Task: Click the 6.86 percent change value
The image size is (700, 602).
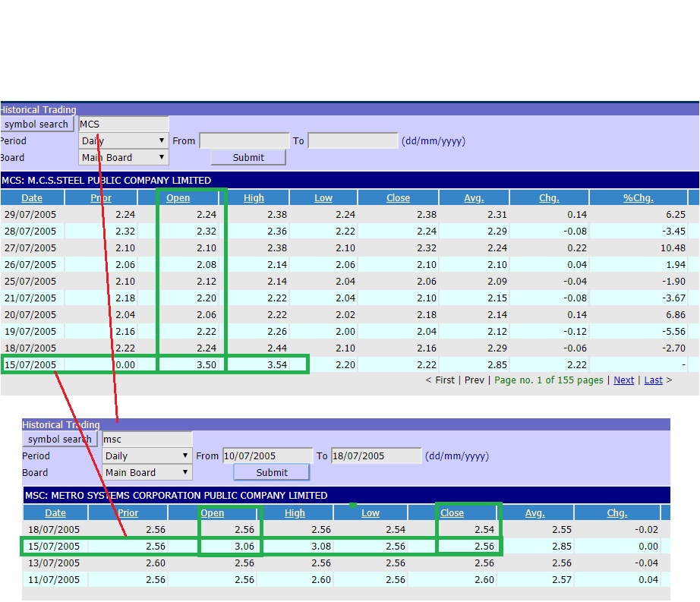Action: (x=676, y=315)
